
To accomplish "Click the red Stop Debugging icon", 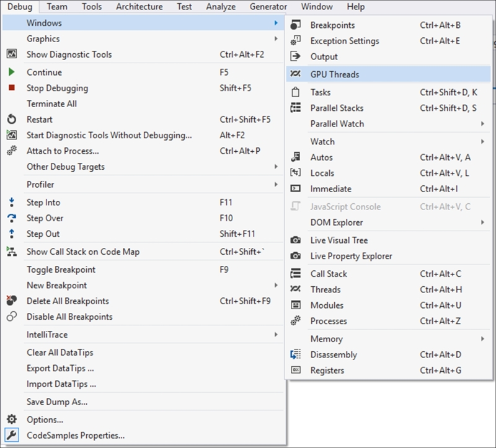I will point(12,87).
